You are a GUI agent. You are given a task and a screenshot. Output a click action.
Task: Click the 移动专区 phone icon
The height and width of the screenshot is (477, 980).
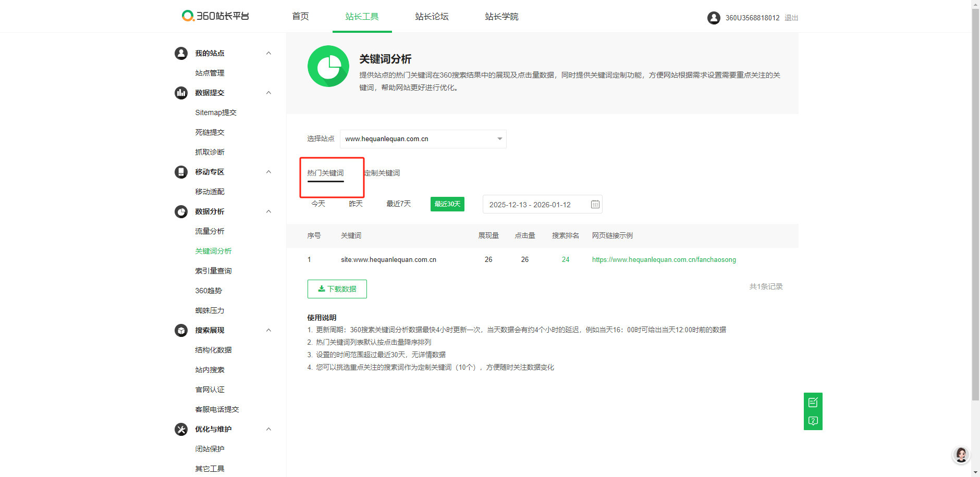pyautogui.click(x=181, y=172)
